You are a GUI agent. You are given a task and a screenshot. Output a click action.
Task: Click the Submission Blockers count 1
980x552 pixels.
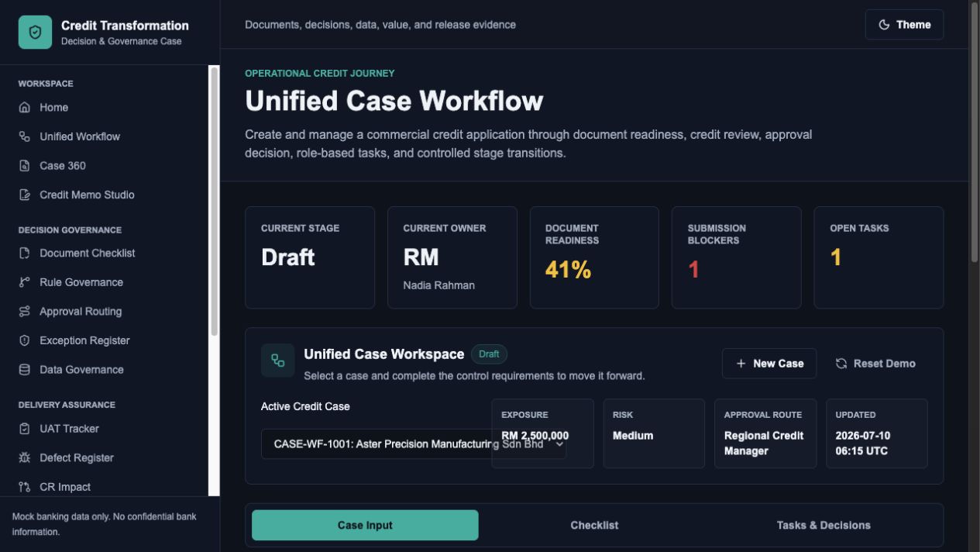pos(693,270)
